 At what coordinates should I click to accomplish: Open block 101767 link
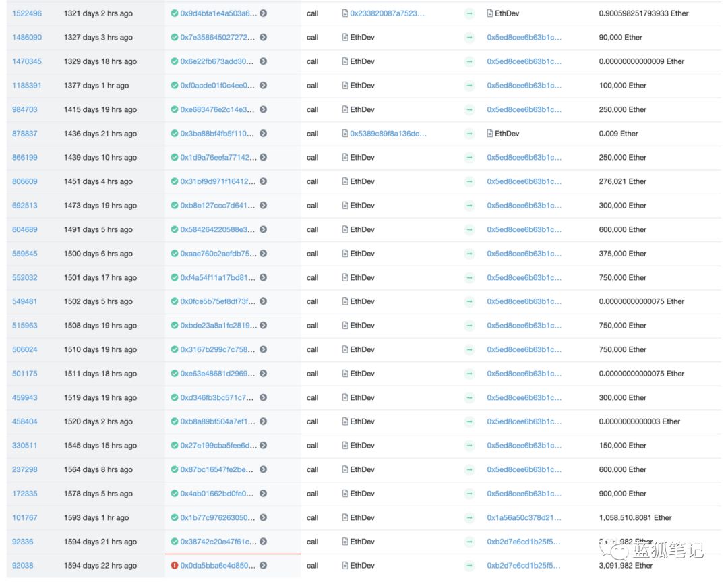pyautogui.click(x=25, y=517)
